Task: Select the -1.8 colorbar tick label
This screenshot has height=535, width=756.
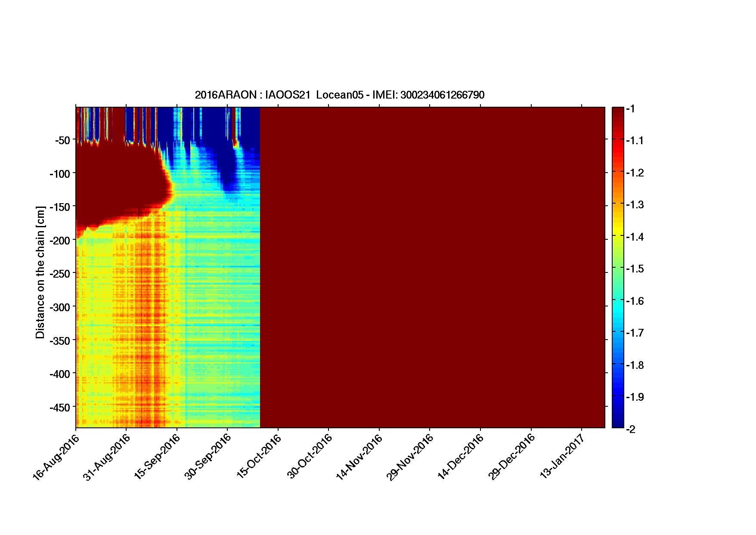Action: (x=635, y=365)
